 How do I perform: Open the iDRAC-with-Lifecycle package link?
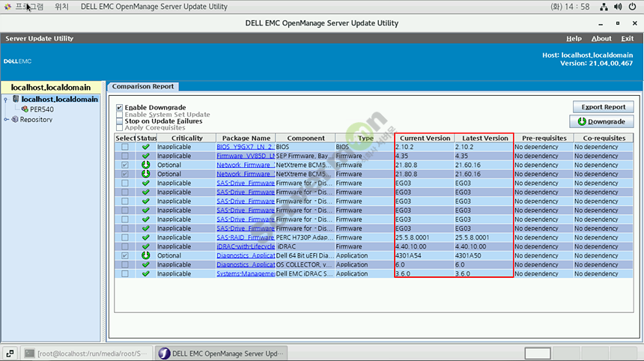(x=246, y=246)
